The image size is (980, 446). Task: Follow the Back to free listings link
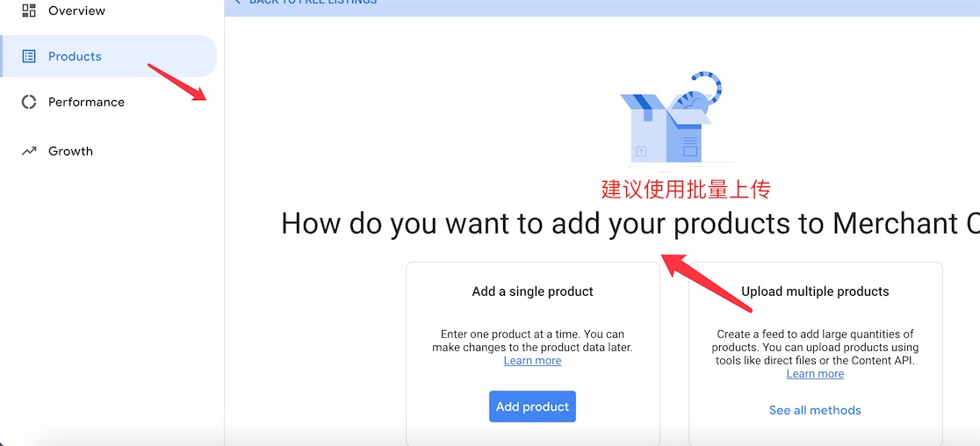[313, 2]
